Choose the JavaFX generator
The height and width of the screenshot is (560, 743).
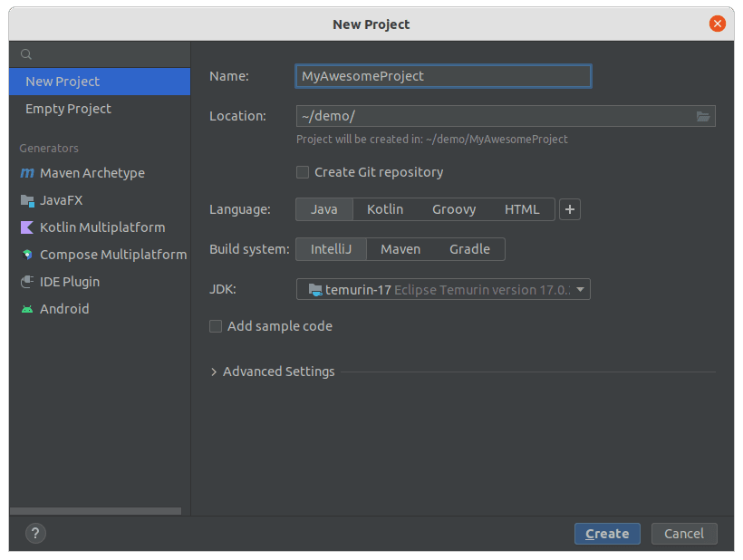coord(100,201)
